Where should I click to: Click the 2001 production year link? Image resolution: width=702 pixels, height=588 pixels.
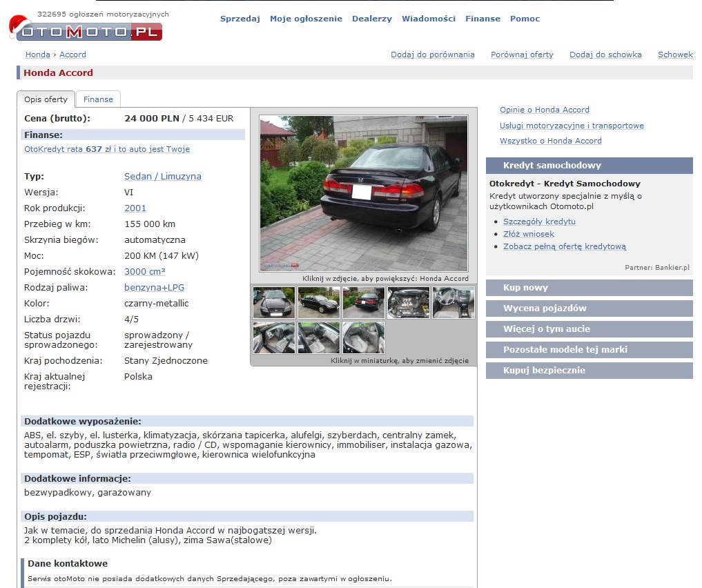[135, 208]
